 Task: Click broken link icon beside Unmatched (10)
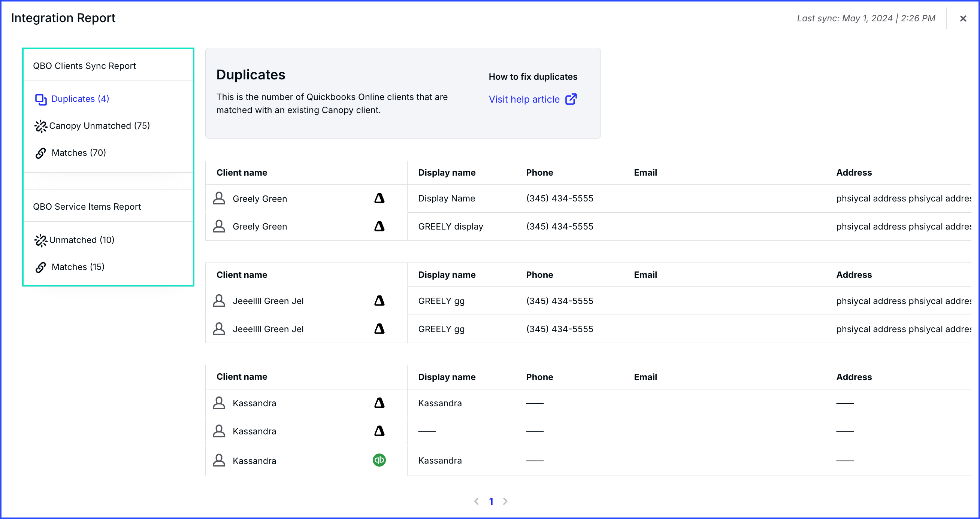(x=41, y=240)
